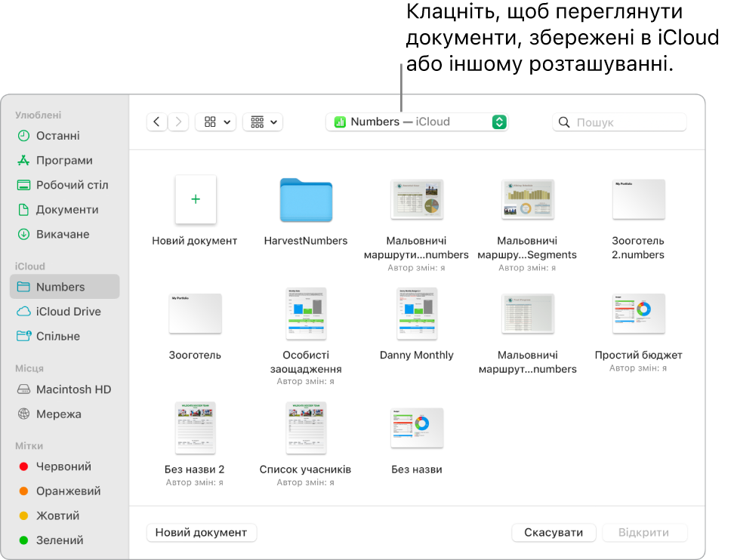Select the Зооготель document thumbnail

(x=195, y=313)
